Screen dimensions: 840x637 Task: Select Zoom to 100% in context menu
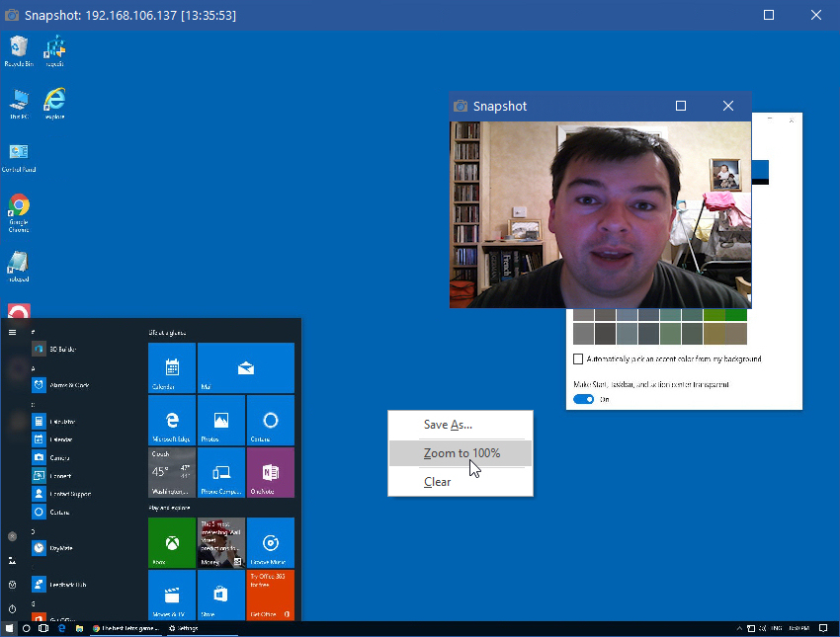click(461, 452)
